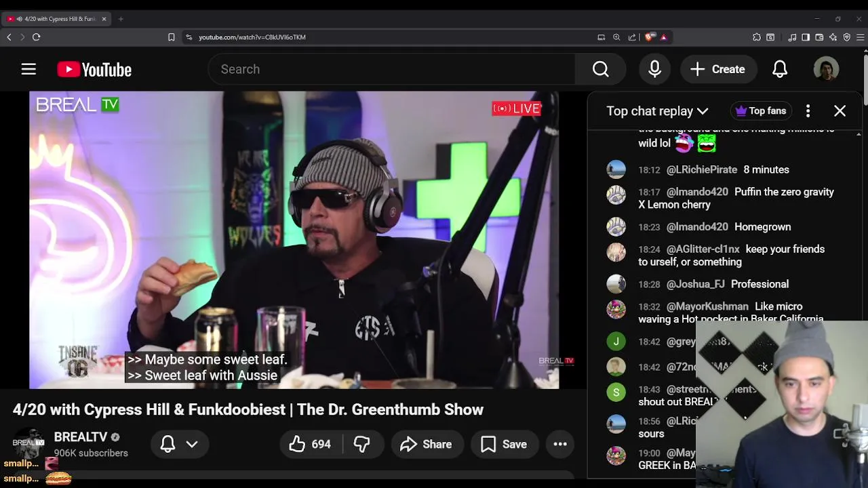
Task: Click the 18:28 chat timestamp
Action: click(649, 285)
